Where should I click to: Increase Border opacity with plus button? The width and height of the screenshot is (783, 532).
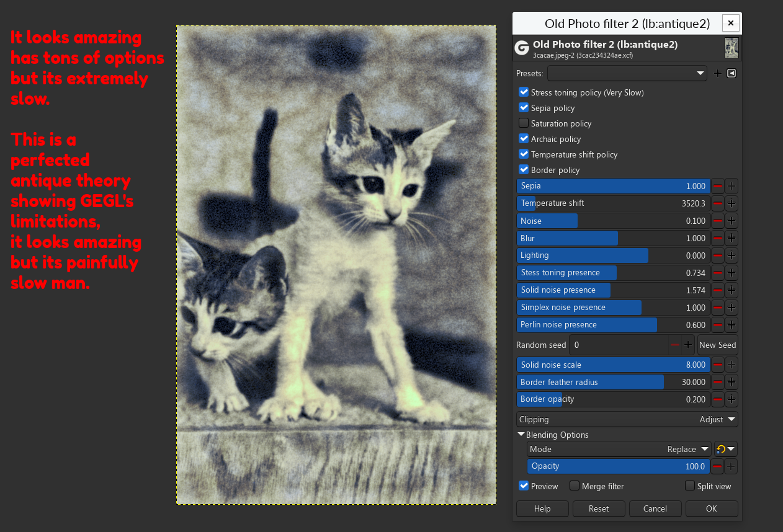pyautogui.click(x=732, y=399)
